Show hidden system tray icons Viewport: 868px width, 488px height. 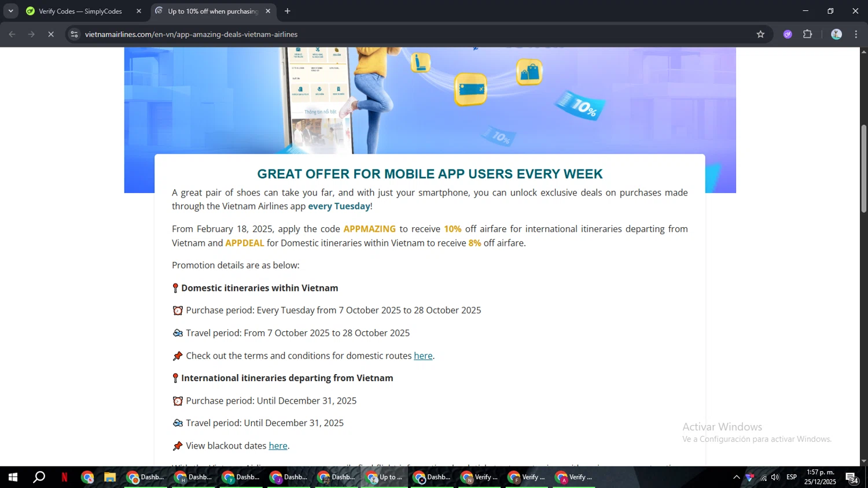tap(736, 477)
